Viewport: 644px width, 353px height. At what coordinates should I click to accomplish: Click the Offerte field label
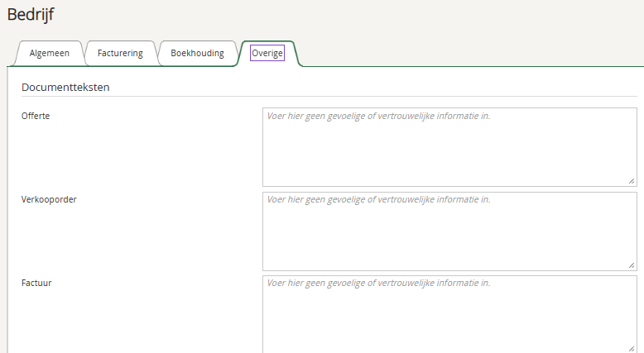tap(36, 116)
